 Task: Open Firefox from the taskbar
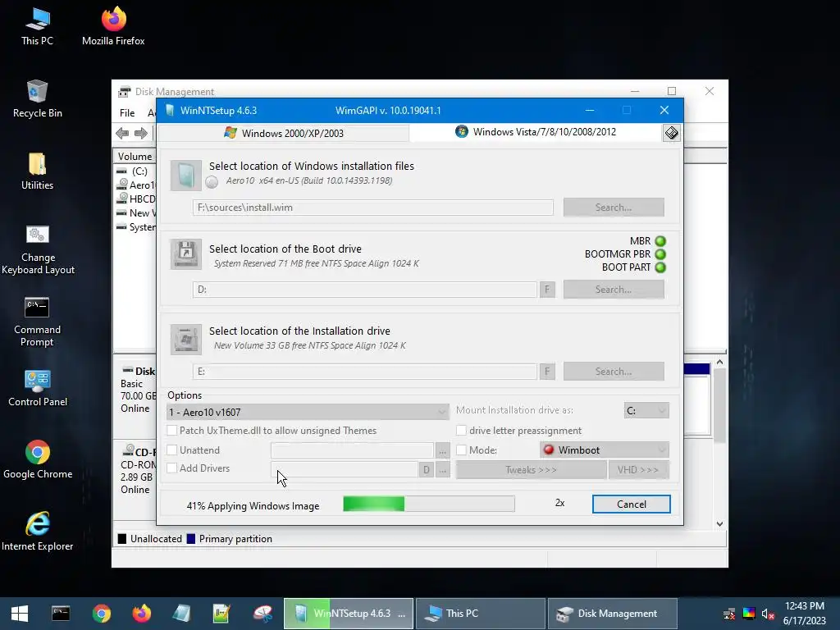tap(141, 614)
